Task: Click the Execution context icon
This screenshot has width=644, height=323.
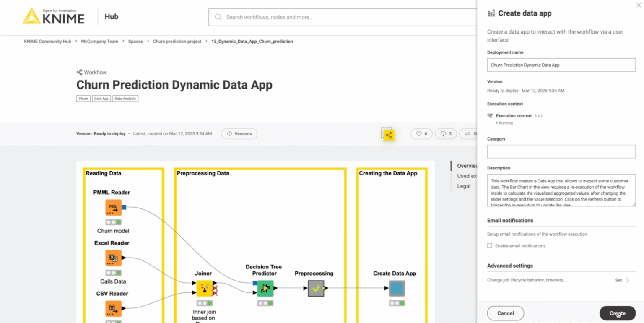Action: point(490,115)
